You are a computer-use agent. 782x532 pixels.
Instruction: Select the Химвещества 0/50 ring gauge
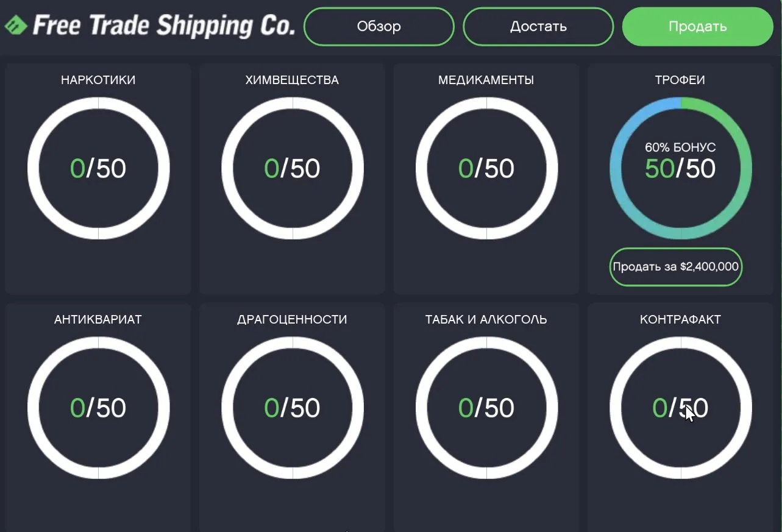coord(292,168)
